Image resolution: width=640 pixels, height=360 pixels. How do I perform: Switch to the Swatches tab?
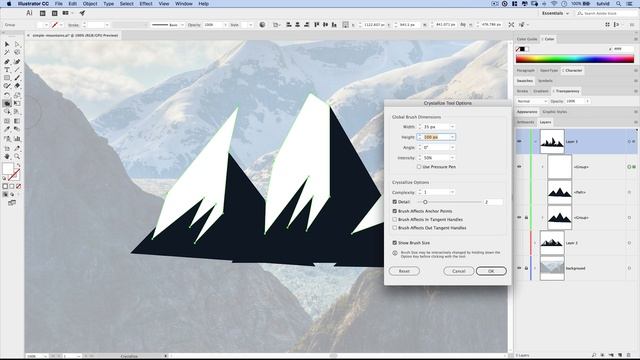pyautogui.click(x=524, y=81)
